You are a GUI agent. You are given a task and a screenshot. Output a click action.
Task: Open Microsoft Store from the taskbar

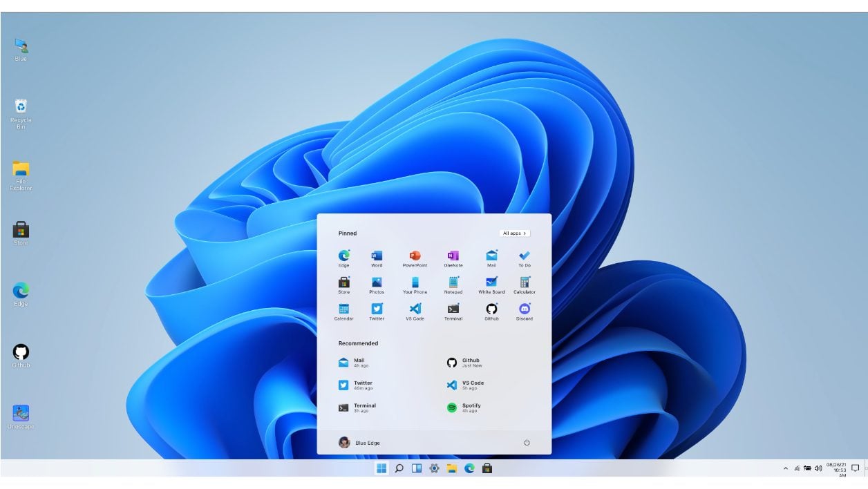point(487,468)
